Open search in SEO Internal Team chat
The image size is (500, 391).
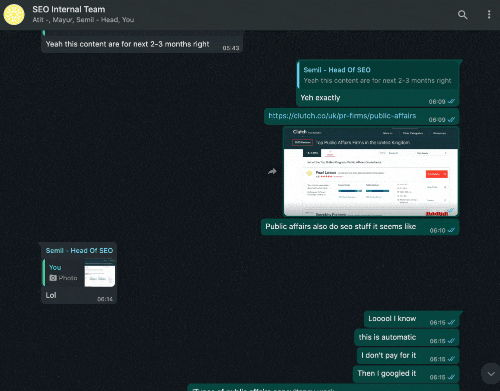462,15
